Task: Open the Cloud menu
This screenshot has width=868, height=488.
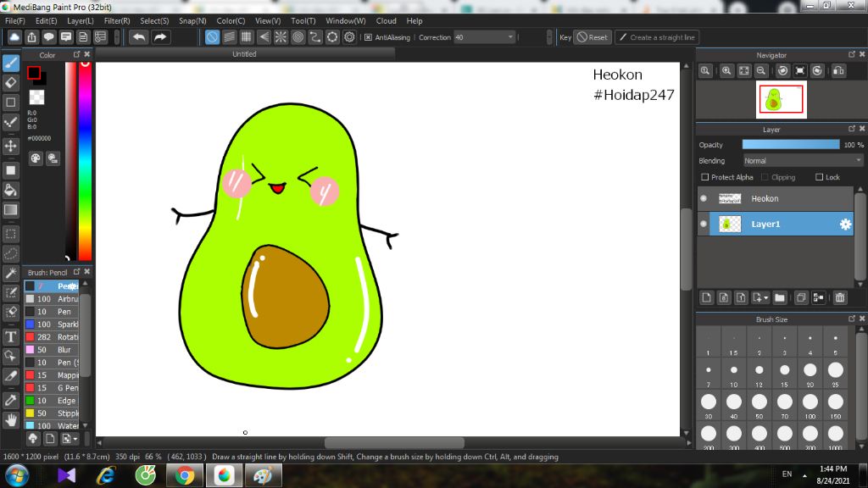Action: coord(386,21)
